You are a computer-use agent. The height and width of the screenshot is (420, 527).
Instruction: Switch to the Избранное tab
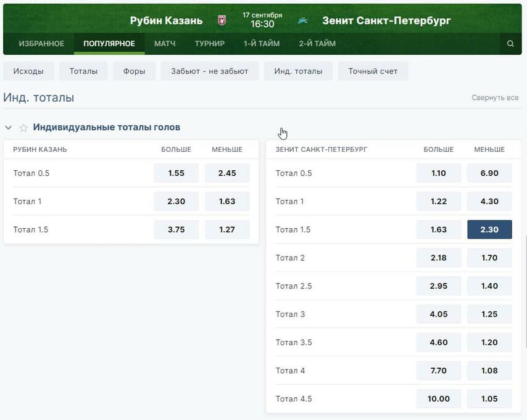coord(41,44)
